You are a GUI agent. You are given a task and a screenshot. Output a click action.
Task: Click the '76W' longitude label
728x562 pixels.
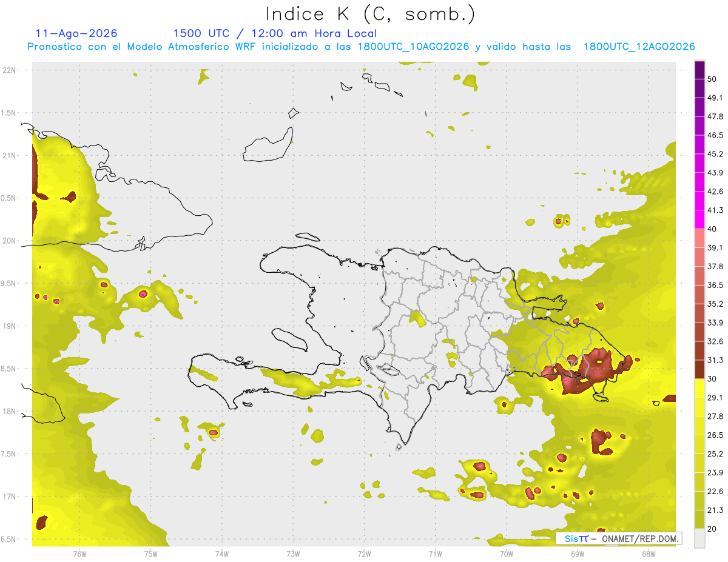tap(79, 554)
